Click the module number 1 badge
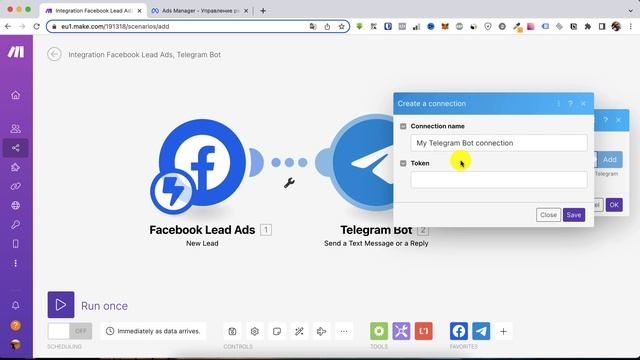Screen dimensions: 640x360 coord(266,230)
